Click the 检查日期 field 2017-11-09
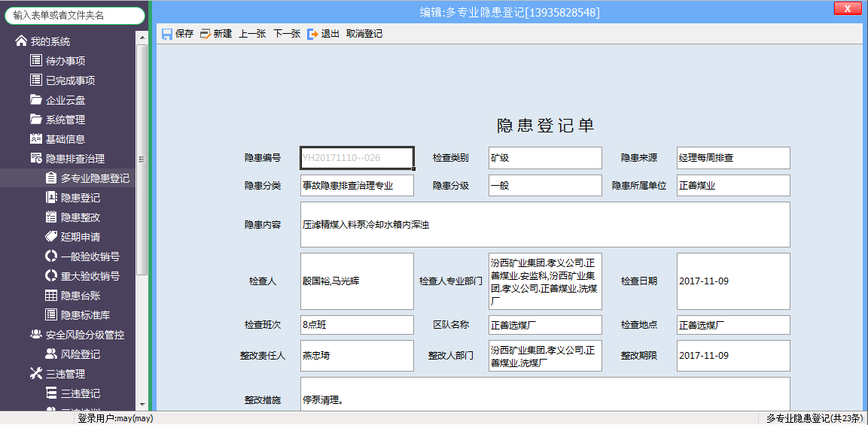 click(733, 281)
